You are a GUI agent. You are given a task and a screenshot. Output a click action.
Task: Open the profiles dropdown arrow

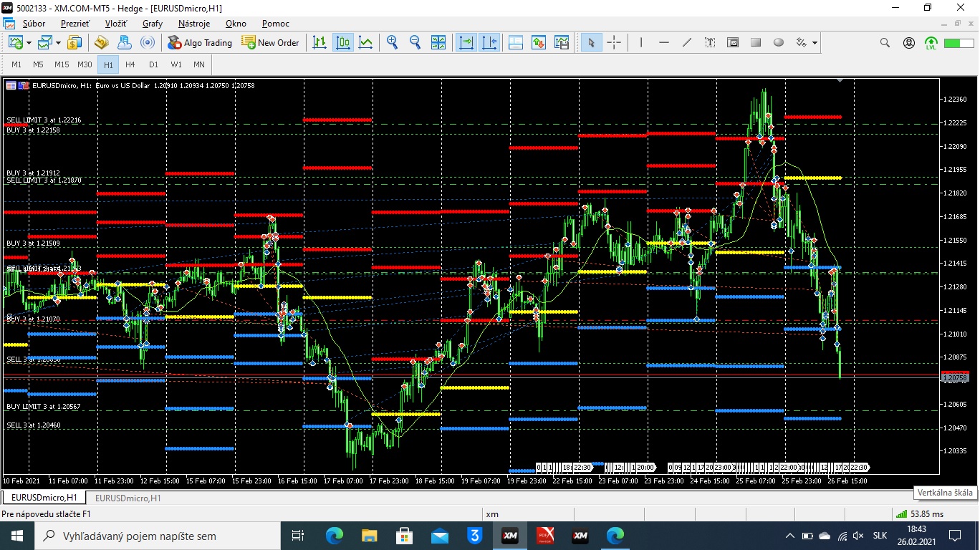[x=58, y=43]
